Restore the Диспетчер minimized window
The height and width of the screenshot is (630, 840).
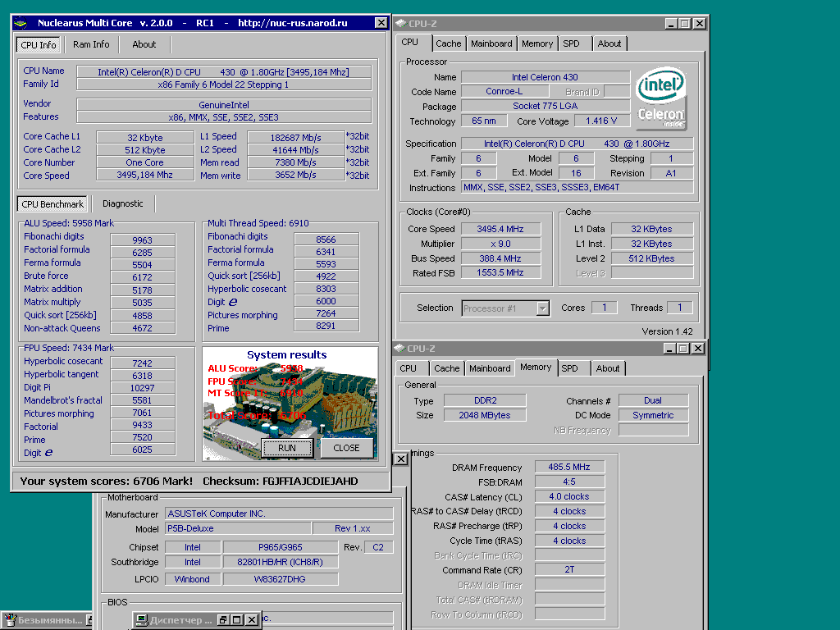[223, 620]
